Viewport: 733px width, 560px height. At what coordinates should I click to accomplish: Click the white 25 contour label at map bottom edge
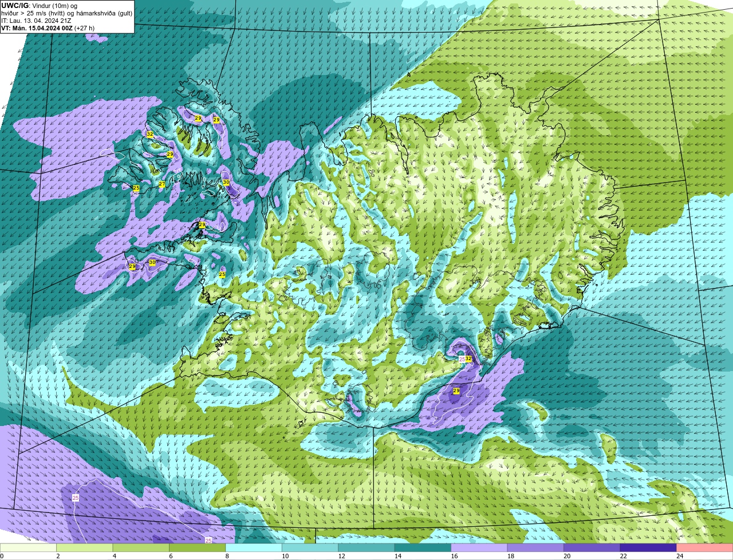(208, 540)
